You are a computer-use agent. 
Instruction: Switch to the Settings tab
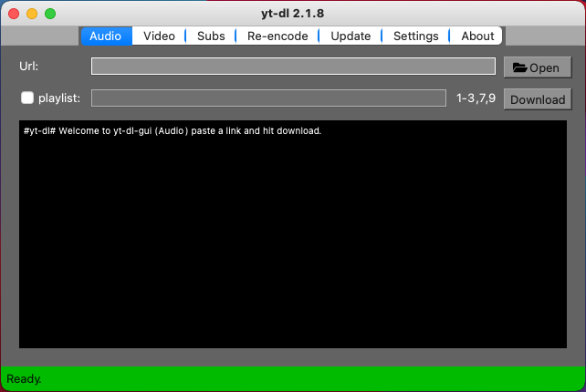(415, 36)
